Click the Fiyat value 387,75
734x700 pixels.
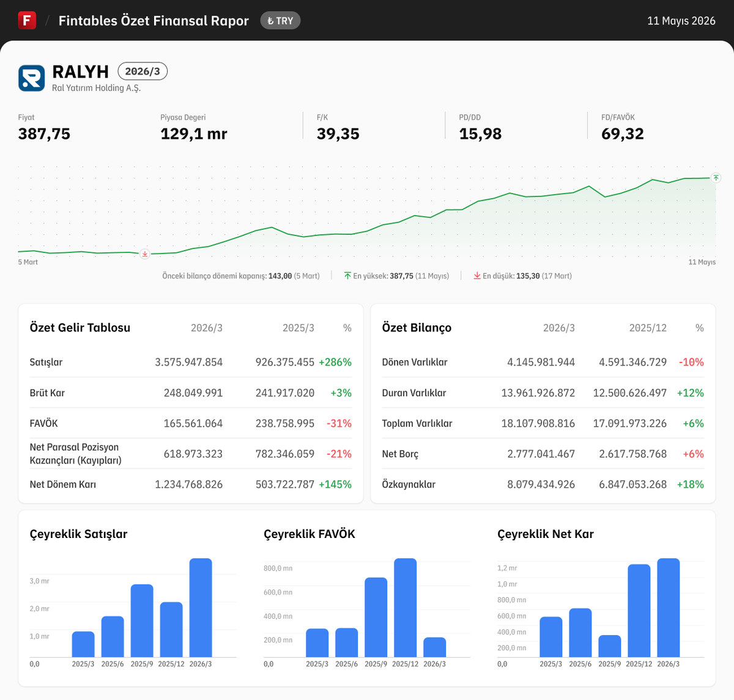pos(44,134)
